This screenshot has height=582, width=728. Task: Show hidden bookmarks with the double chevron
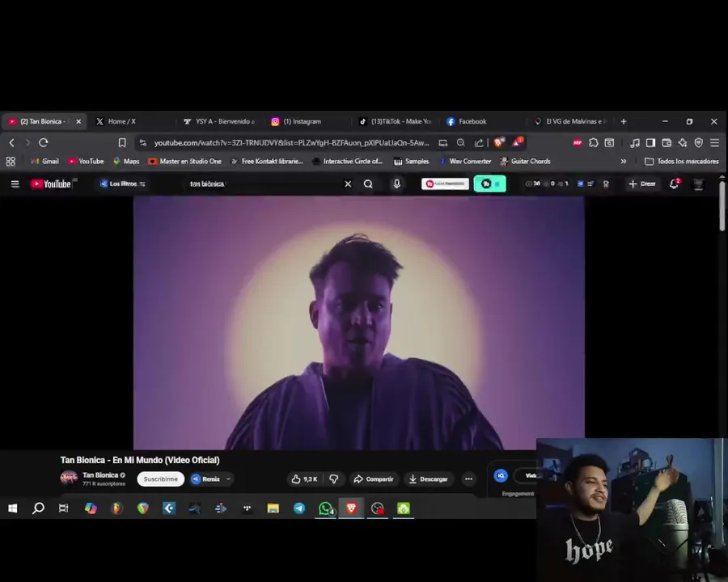(624, 161)
